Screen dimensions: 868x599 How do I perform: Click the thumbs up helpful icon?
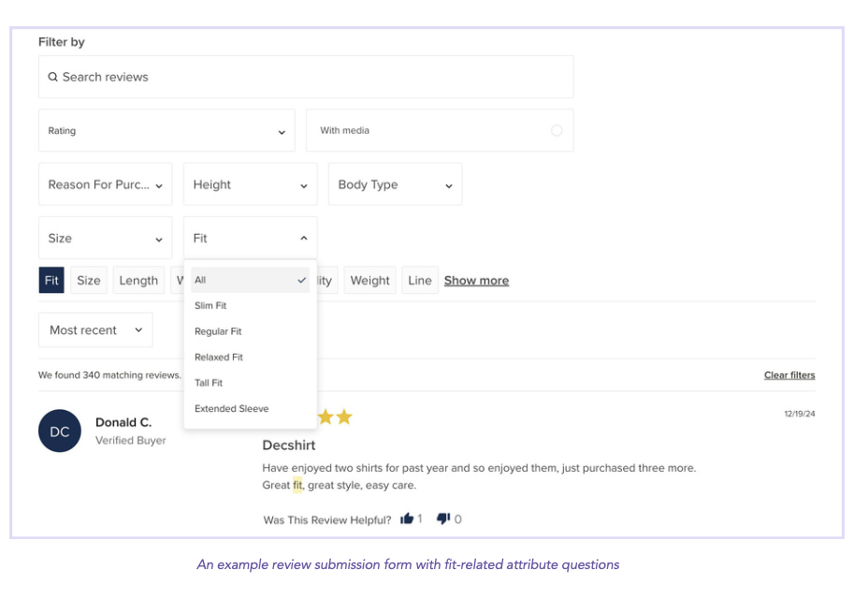(407, 519)
